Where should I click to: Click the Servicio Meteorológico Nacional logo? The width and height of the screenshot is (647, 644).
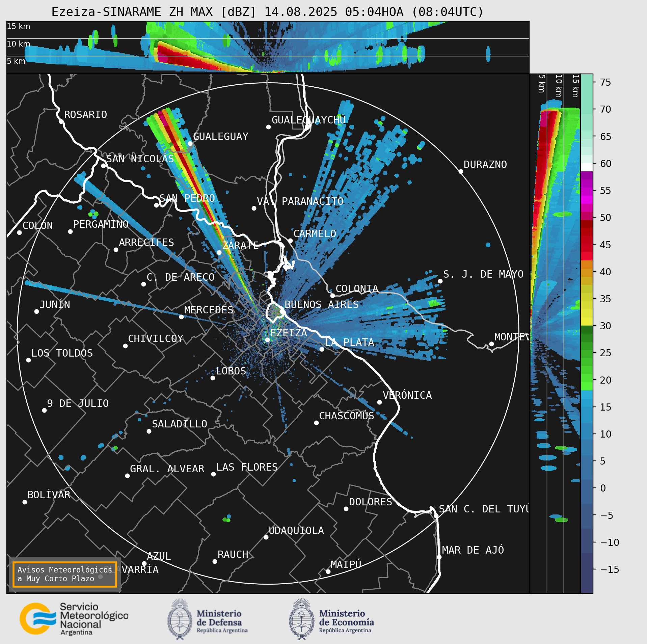[x=74, y=619]
